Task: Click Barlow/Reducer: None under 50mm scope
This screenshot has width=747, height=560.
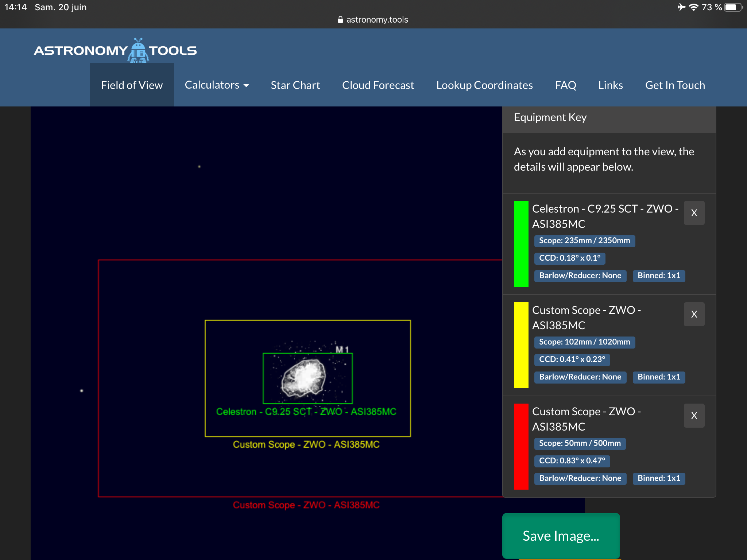Action: pos(580,478)
